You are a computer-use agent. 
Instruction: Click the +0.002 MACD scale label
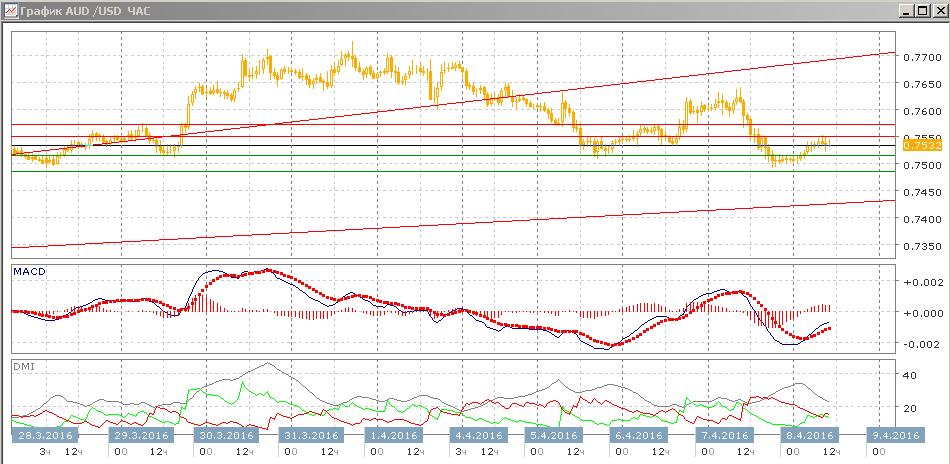coord(922,282)
